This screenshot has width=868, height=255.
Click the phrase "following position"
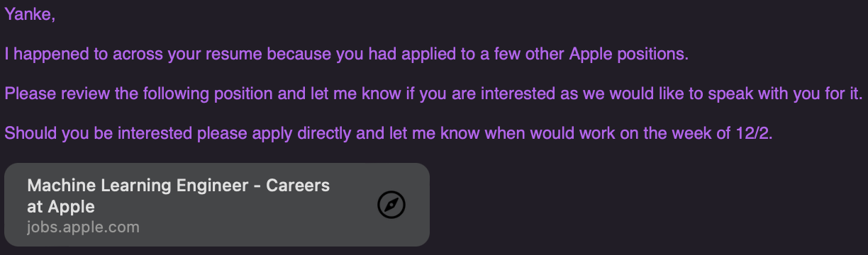[225, 93]
